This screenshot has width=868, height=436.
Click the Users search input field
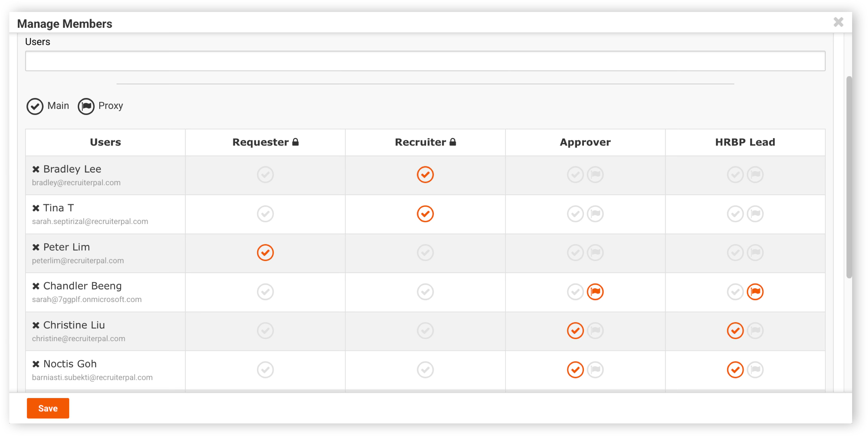tap(425, 61)
